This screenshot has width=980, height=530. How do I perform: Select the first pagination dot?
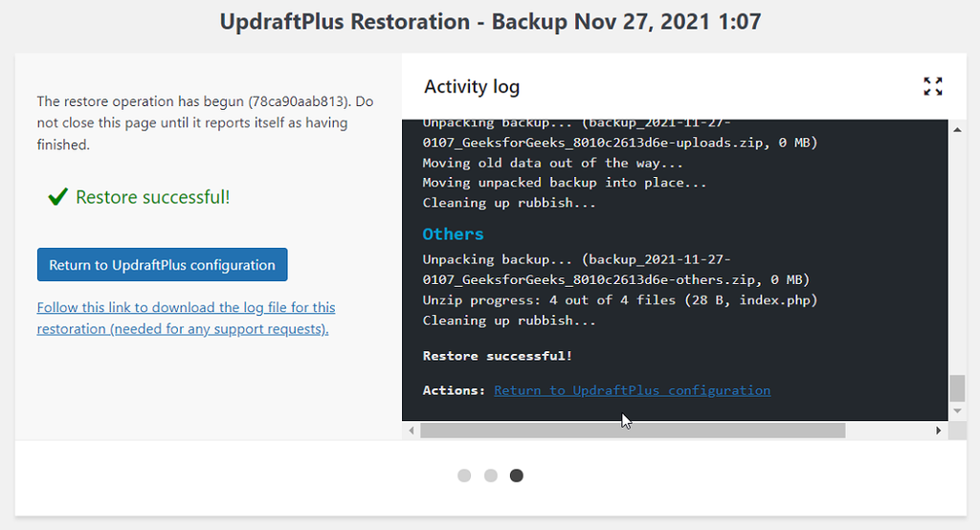pyautogui.click(x=464, y=475)
